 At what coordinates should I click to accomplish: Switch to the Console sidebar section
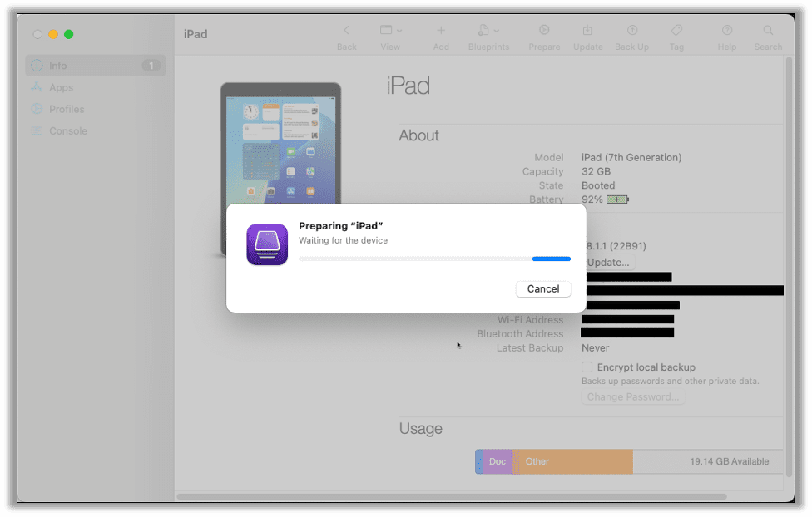[x=67, y=130]
